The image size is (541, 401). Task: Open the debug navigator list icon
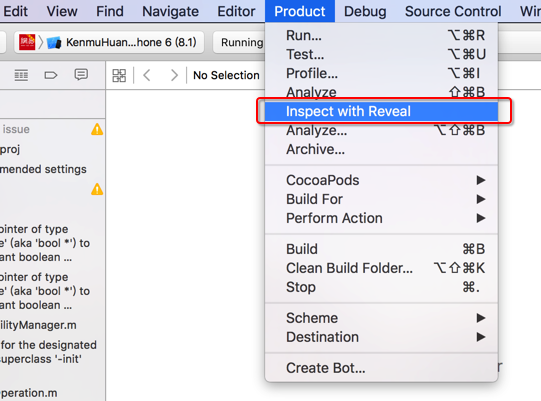point(21,75)
